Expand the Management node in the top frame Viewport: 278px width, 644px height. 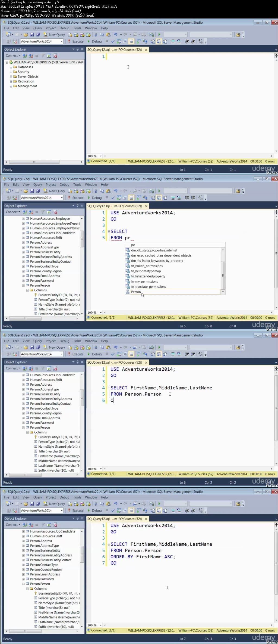(11, 86)
